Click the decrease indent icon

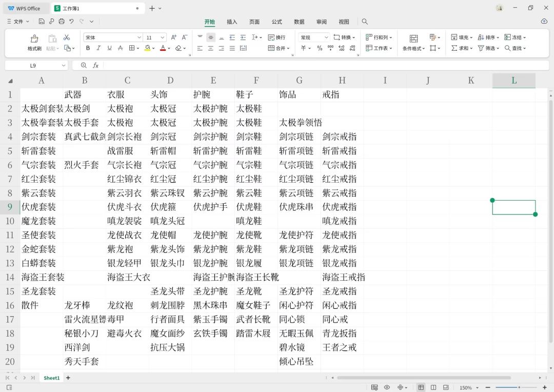click(232, 37)
